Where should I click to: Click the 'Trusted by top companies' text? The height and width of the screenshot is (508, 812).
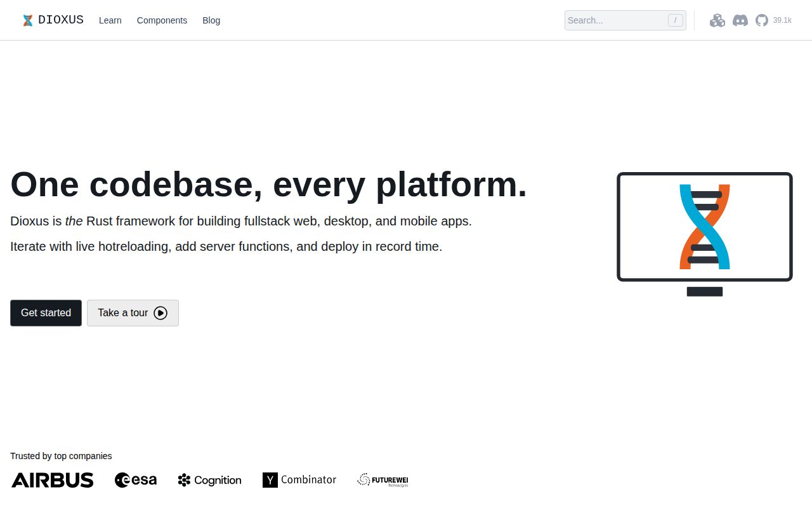tap(61, 456)
